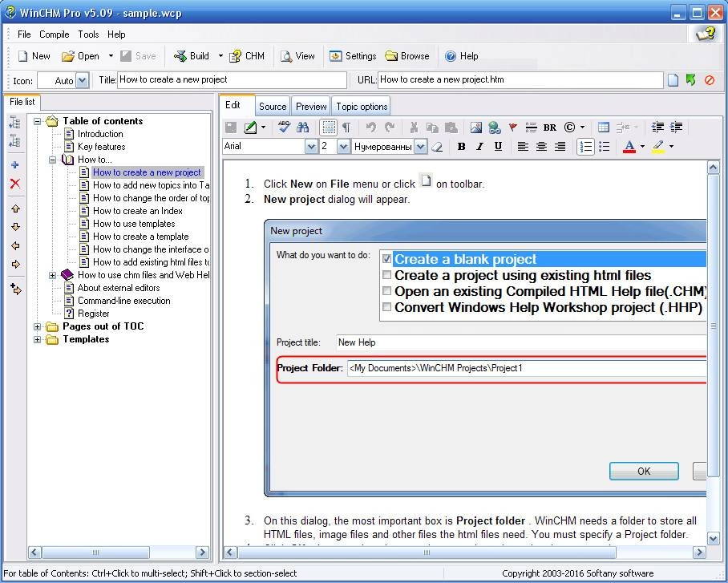The width and height of the screenshot is (728, 583).
Task: Click the red font color button
Action: (x=629, y=147)
